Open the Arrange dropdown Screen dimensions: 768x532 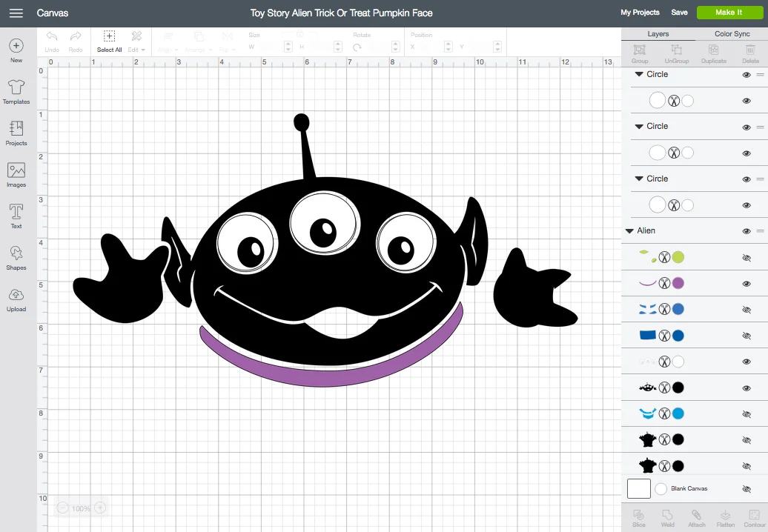[x=198, y=42]
